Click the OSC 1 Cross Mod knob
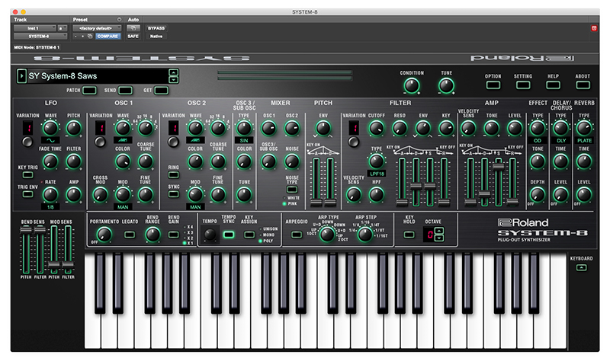 click(x=100, y=195)
